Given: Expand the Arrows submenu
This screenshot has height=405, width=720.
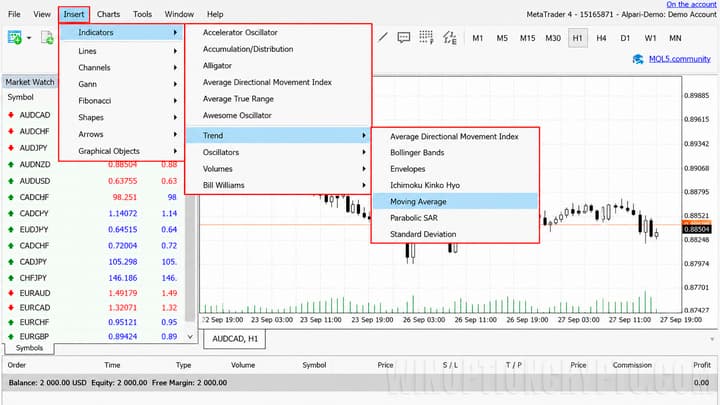Looking at the screenshot, I should [x=122, y=134].
